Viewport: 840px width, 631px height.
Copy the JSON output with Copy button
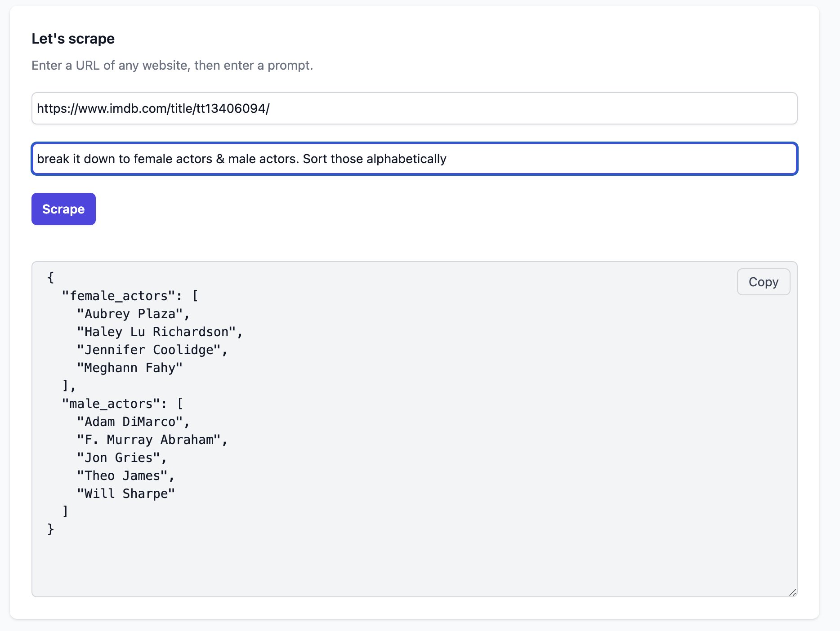tap(763, 282)
